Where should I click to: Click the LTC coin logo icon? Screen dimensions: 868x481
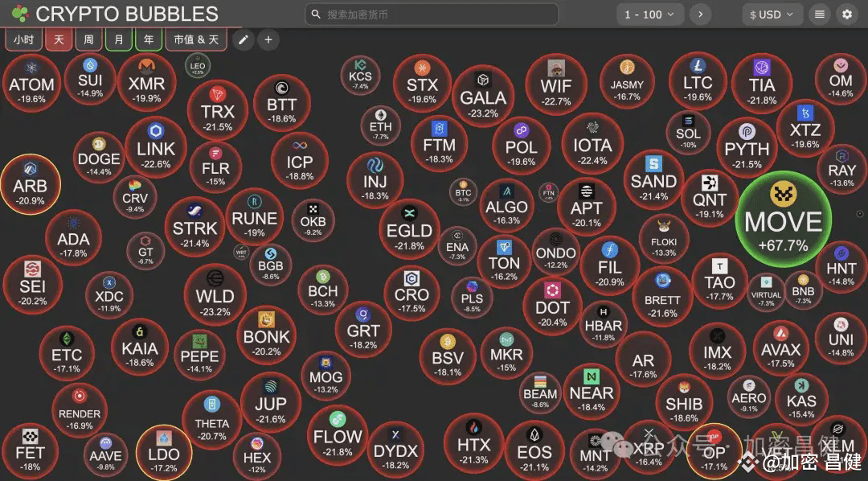coord(698,67)
